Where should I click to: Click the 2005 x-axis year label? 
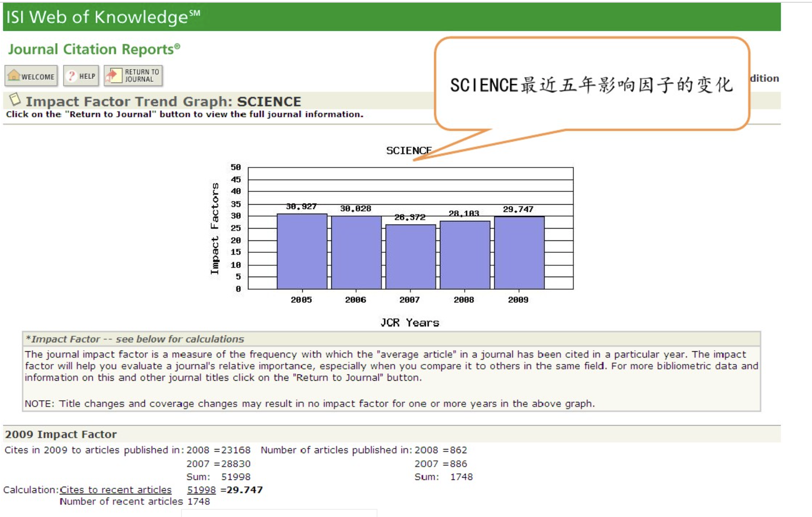[x=301, y=300]
